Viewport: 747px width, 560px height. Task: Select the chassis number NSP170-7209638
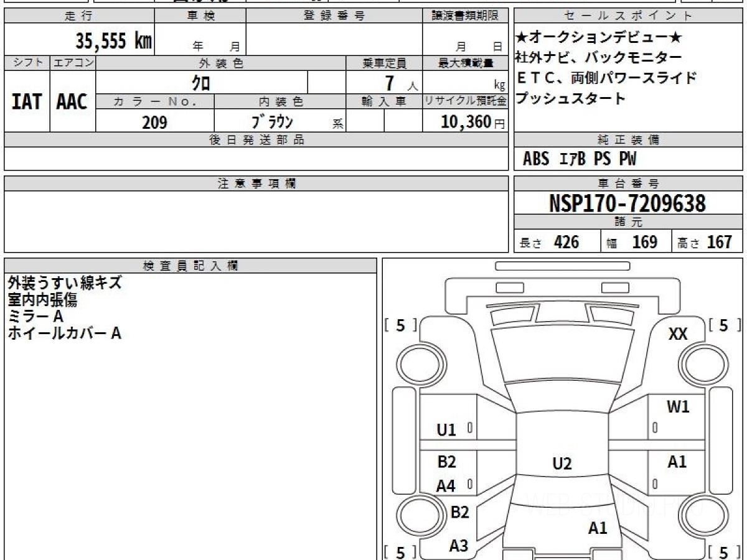click(627, 203)
